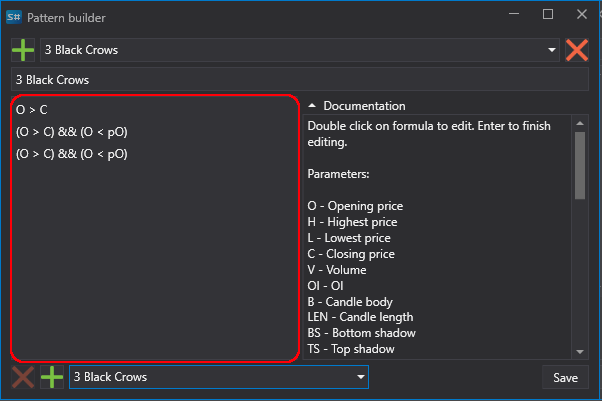Close the Pattern builder window
The image size is (602, 401).
coord(582,14)
